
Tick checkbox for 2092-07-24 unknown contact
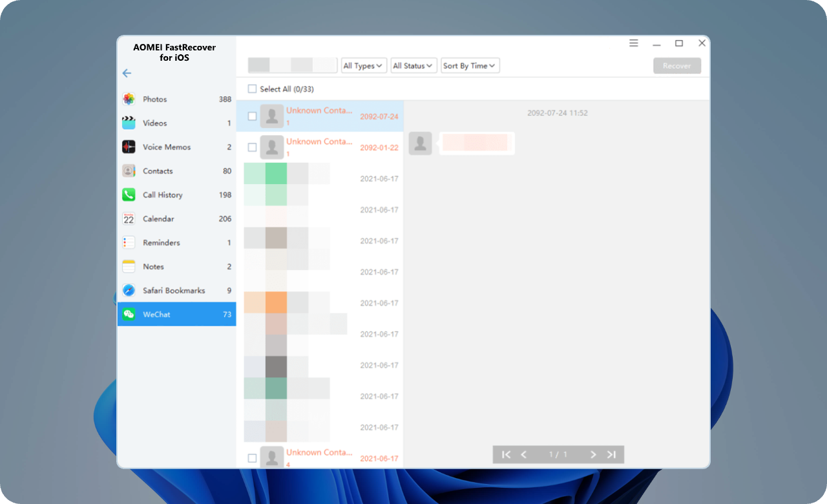tap(253, 116)
